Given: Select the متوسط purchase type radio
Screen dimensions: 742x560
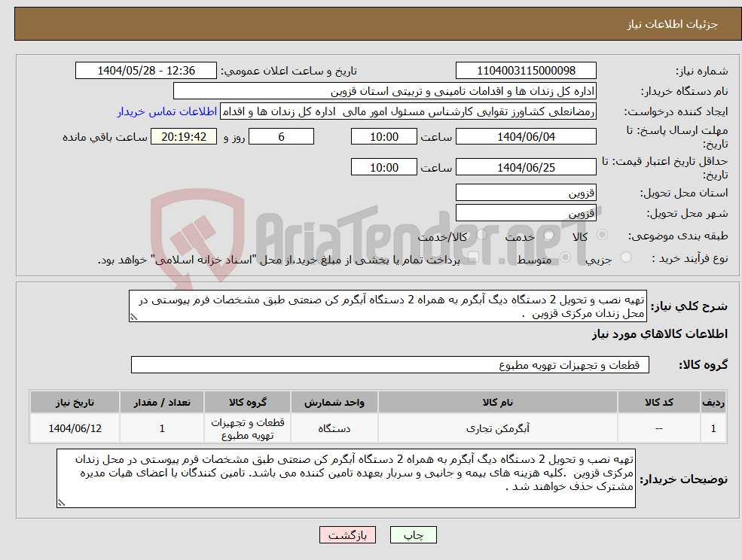Looking at the screenshot, I should (x=566, y=257).
